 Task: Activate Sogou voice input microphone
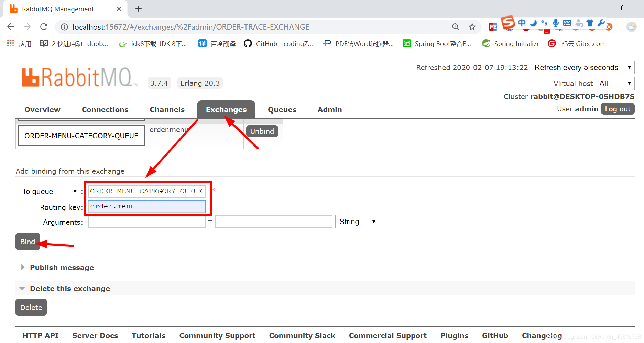tap(556, 23)
